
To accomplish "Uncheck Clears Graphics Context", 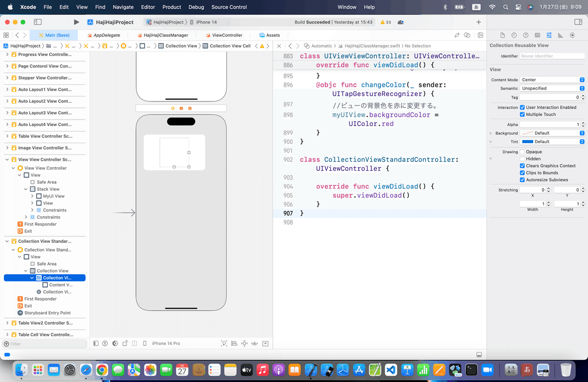I will coord(522,166).
